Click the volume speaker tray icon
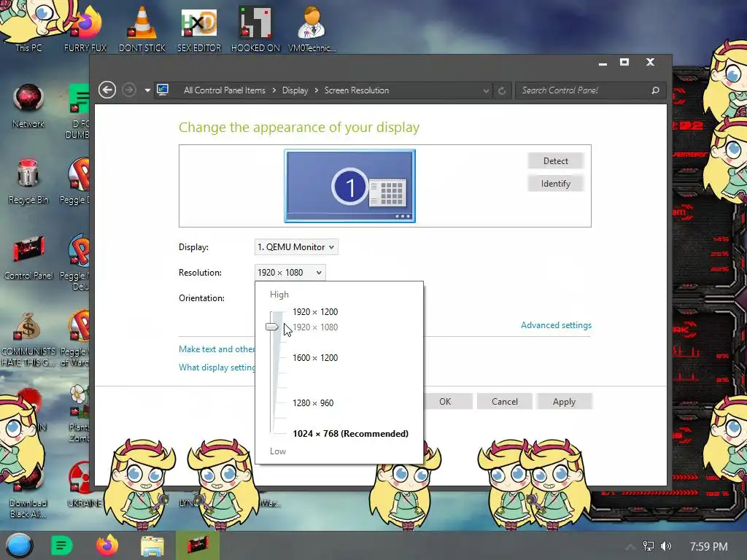747x560 pixels. click(666, 546)
